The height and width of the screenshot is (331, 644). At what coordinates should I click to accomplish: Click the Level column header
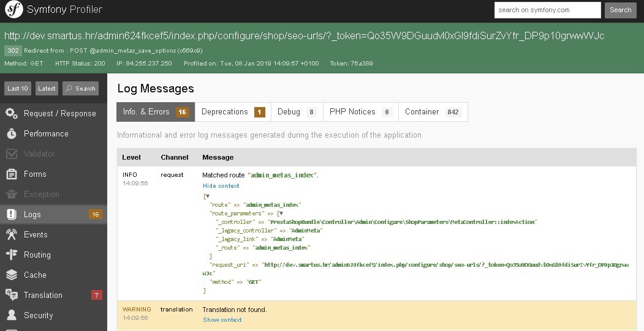[x=131, y=157]
